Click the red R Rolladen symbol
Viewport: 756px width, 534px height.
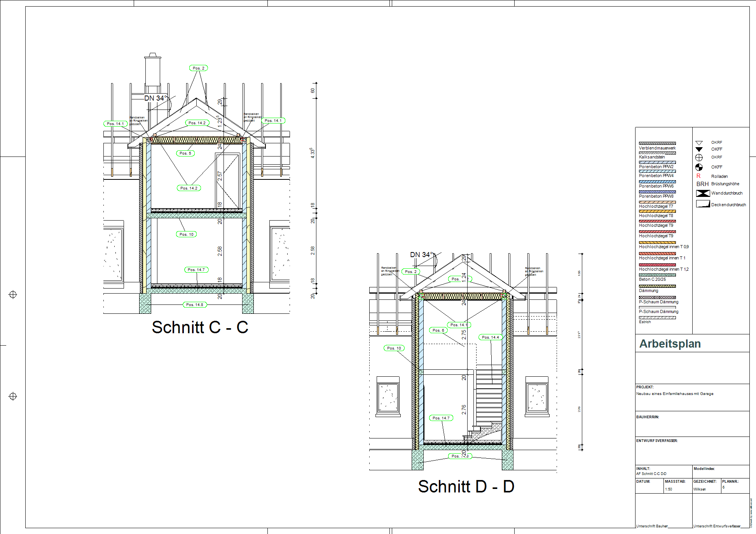(698, 176)
